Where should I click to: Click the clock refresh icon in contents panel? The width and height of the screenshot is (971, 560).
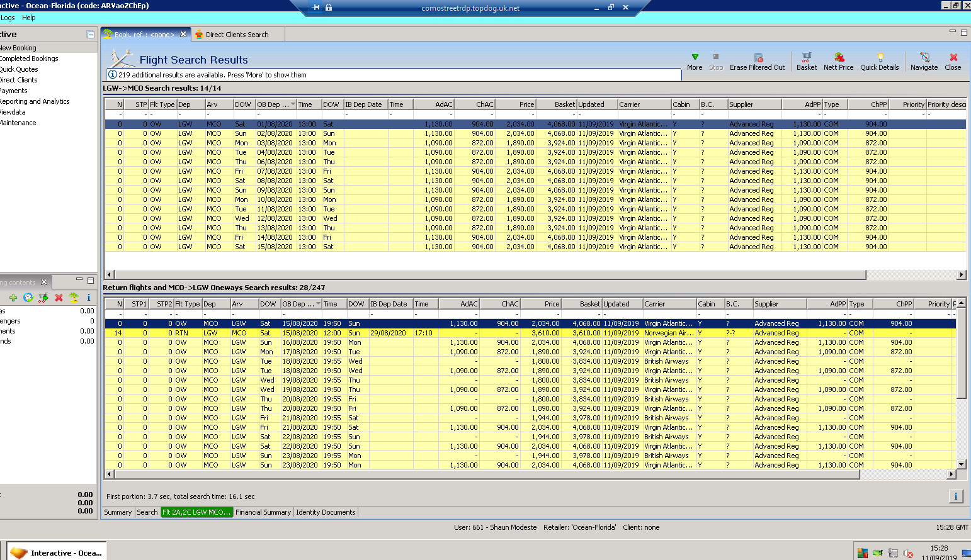28,298
